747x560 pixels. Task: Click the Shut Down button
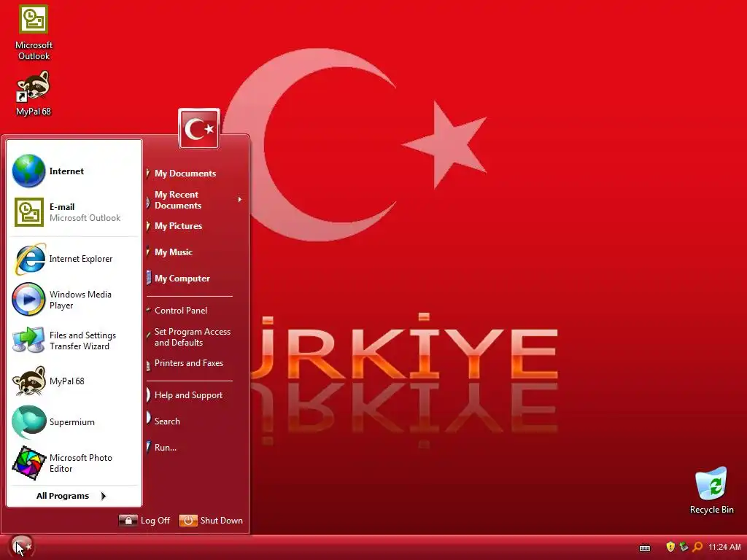[211, 521]
